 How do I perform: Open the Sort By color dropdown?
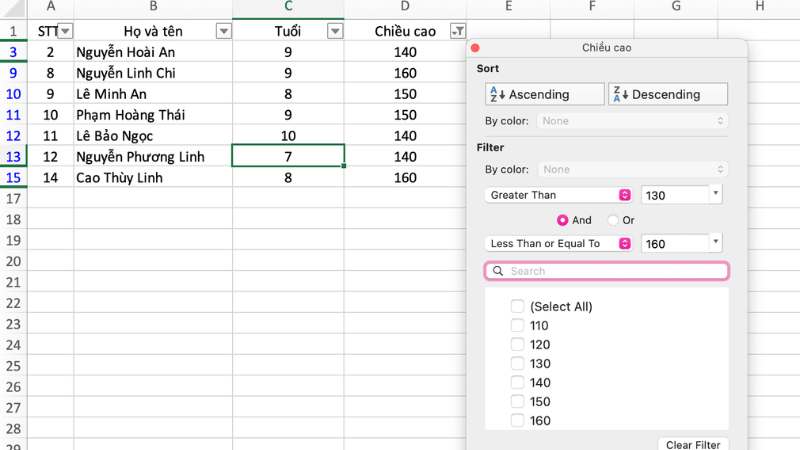[632, 121]
